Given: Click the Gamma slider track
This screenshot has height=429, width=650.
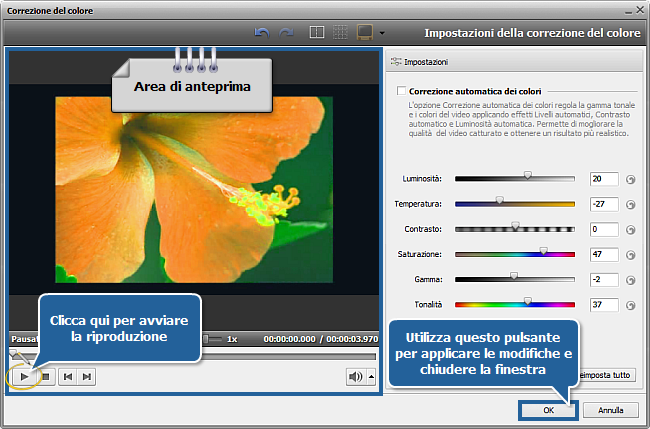Looking at the screenshot, I should [x=514, y=279].
